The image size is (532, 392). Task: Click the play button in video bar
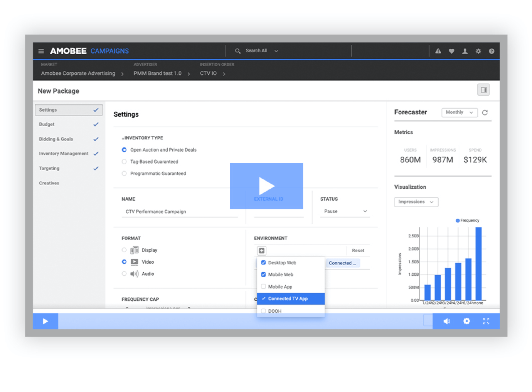point(45,321)
